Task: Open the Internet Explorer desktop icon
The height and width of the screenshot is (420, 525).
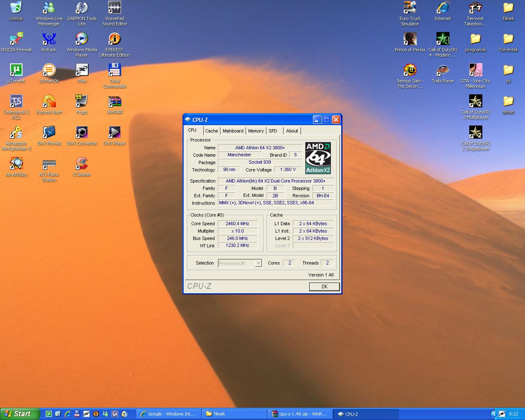Action: pos(443,11)
